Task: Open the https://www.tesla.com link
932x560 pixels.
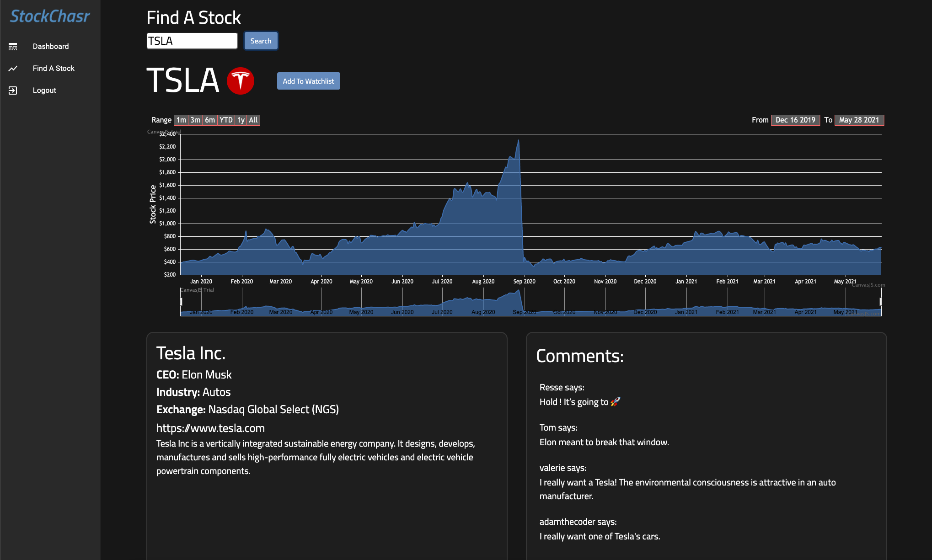Action: pos(210,428)
